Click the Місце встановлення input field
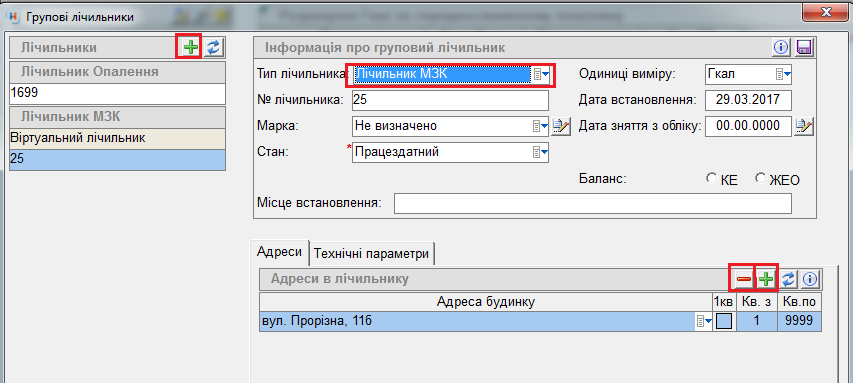The width and height of the screenshot is (853, 383). 593,204
